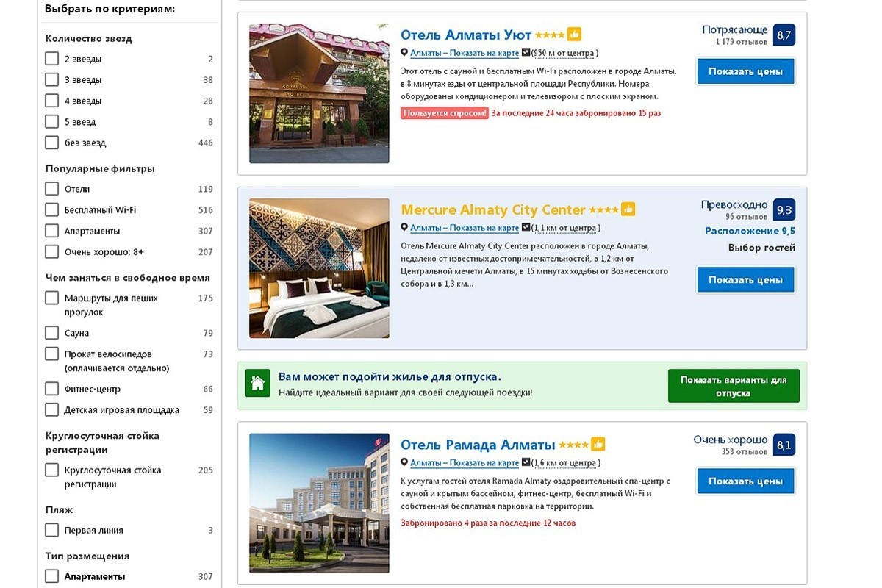Click the 8,7 score badge
The width and height of the screenshot is (882, 588).
click(784, 35)
